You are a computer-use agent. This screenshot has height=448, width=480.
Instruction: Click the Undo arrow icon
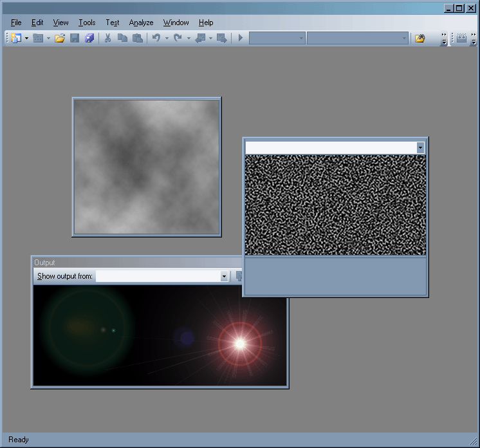tap(156, 38)
